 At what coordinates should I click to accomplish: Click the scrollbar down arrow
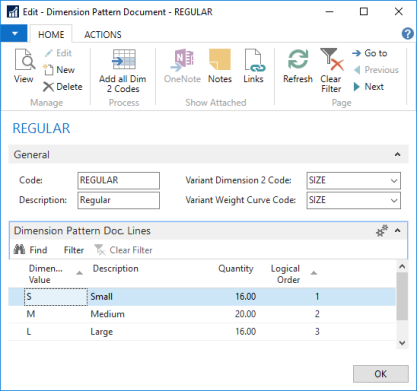pos(402,343)
